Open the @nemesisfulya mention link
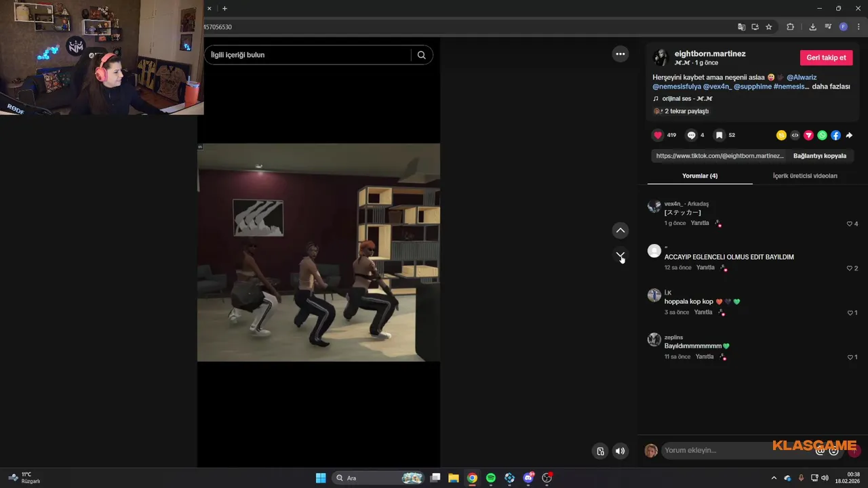This screenshot has width=868, height=488. 676,87
